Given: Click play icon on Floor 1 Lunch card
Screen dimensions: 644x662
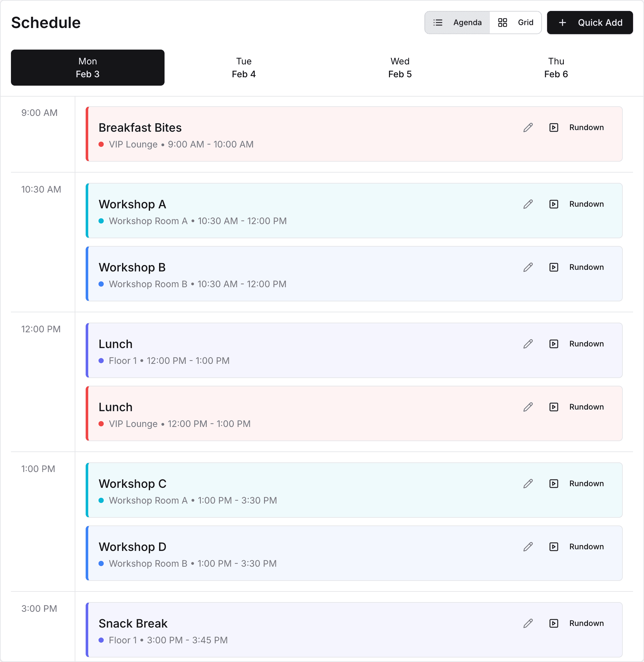Looking at the screenshot, I should click(554, 344).
